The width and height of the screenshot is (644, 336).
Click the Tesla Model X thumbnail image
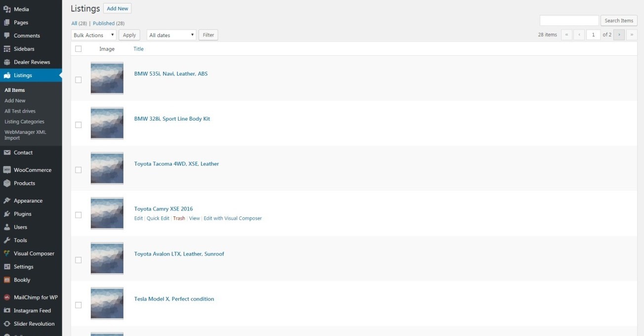point(107,303)
